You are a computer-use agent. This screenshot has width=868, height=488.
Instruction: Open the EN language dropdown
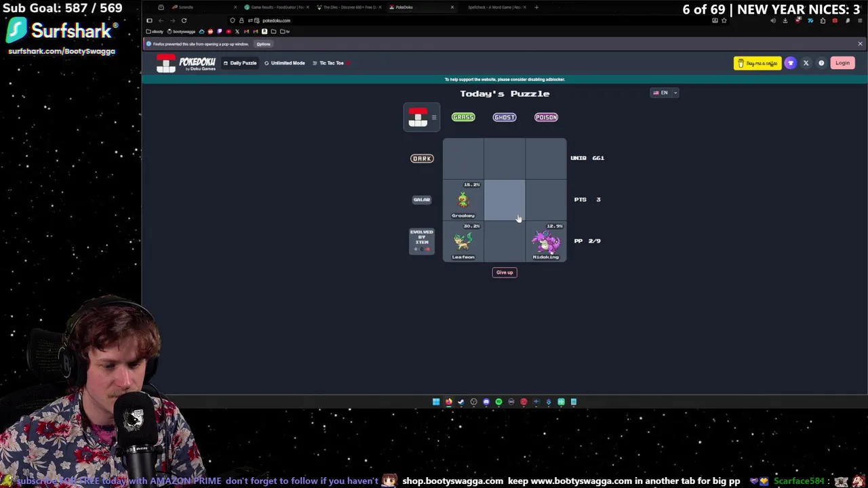(x=665, y=93)
